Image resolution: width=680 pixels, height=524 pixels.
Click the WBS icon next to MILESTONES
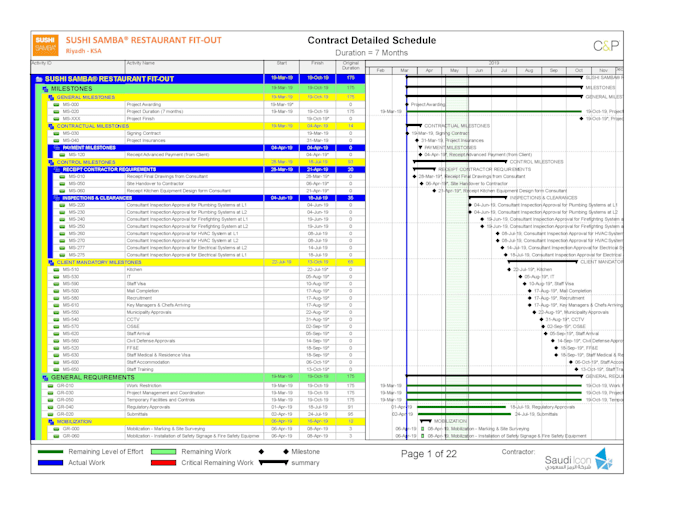(45, 89)
